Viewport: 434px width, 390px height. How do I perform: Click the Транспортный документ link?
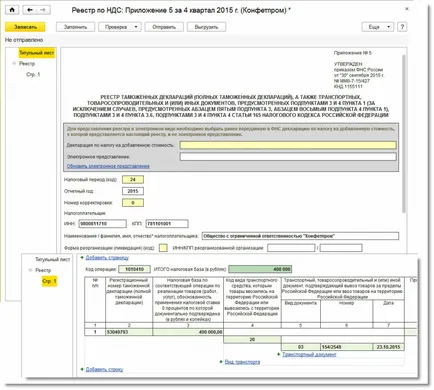309,355
